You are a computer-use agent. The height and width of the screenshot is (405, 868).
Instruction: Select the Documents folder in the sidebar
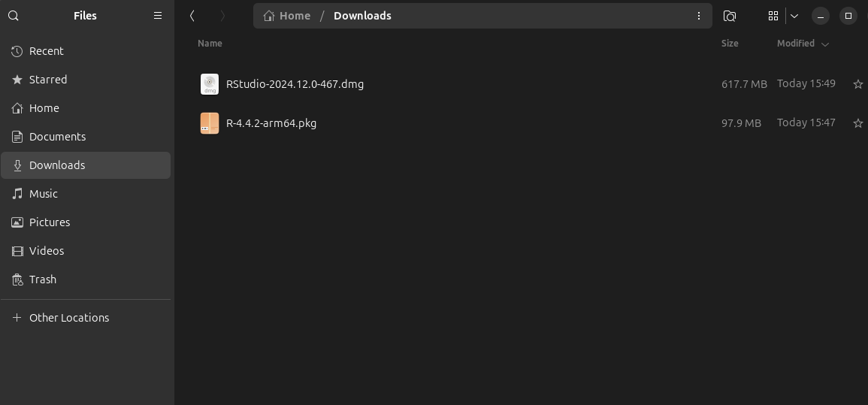[x=57, y=137]
